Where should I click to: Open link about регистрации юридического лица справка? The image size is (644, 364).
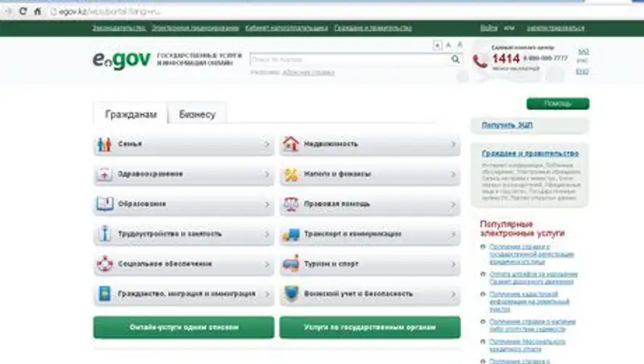click(531, 254)
